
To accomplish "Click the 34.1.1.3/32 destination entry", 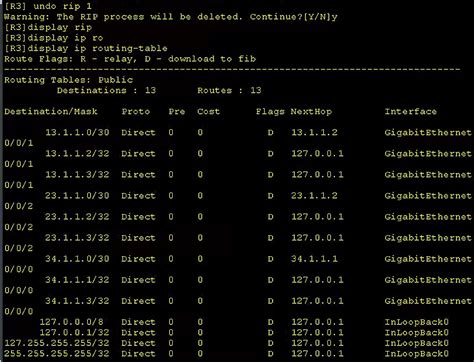I will point(77,301).
